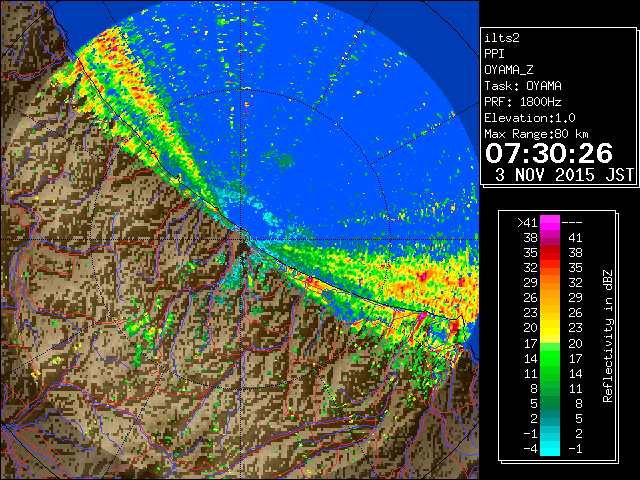Click the "---" legend label

(x=572, y=223)
